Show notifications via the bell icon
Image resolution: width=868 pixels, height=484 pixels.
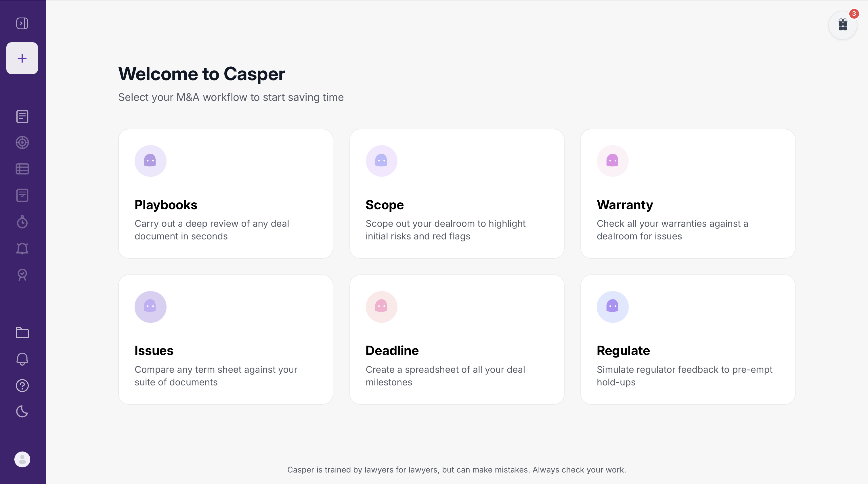(x=22, y=359)
